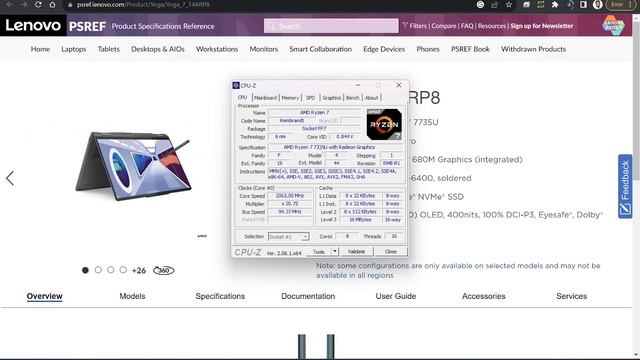The image size is (640, 360).
Task: Open the Laptops navigation menu
Action: [x=73, y=49]
